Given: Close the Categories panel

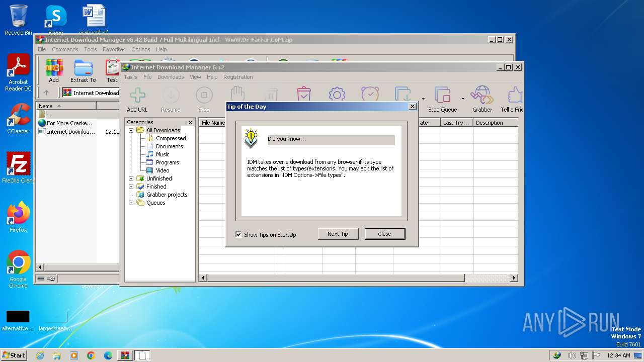Looking at the screenshot, I should [191, 122].
